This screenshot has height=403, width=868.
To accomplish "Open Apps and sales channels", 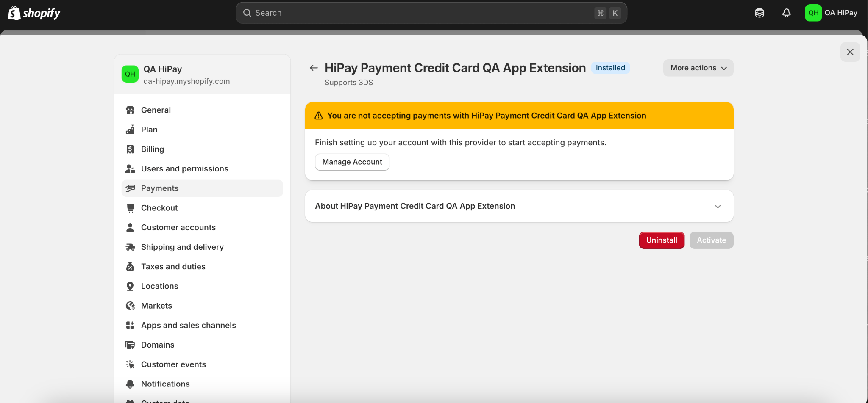I will (202, 325).
